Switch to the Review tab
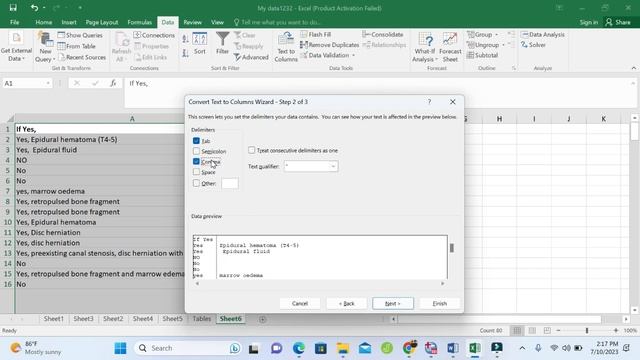 192,22
